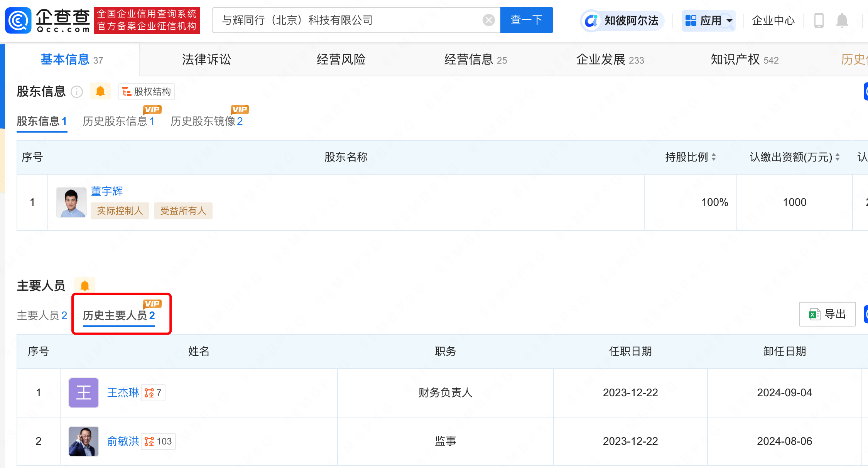This screenshot has width=868, height=468.
Task: Click the 查一下 search button
Action: point(526,20)
